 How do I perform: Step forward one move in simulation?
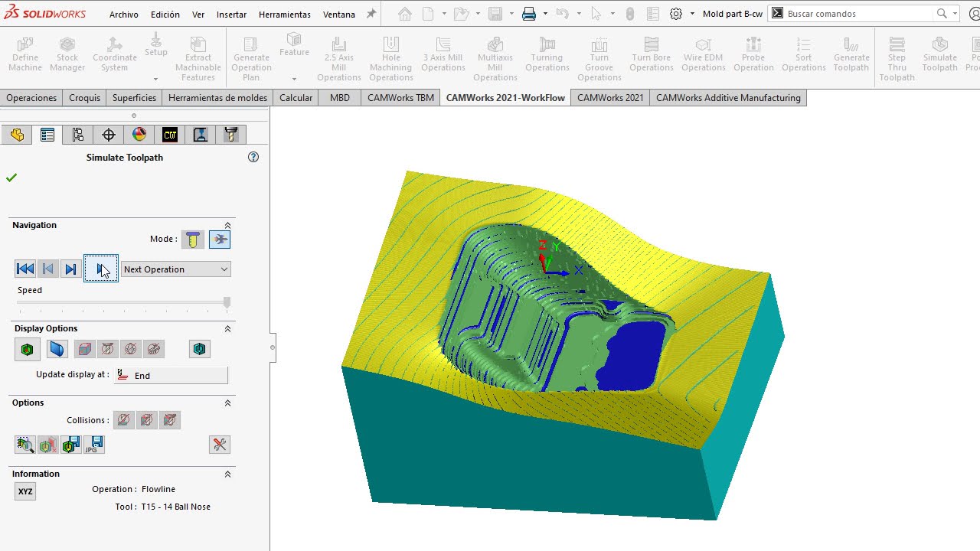point(71,269)
